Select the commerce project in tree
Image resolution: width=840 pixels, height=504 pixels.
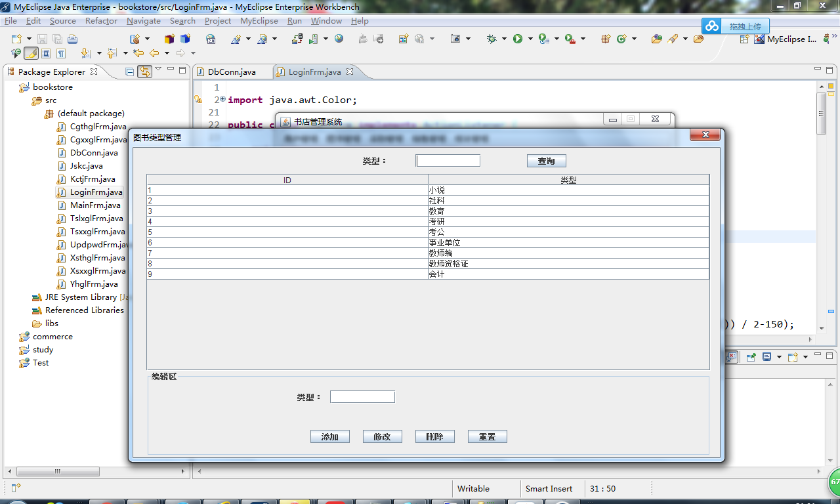coord(46,337)
